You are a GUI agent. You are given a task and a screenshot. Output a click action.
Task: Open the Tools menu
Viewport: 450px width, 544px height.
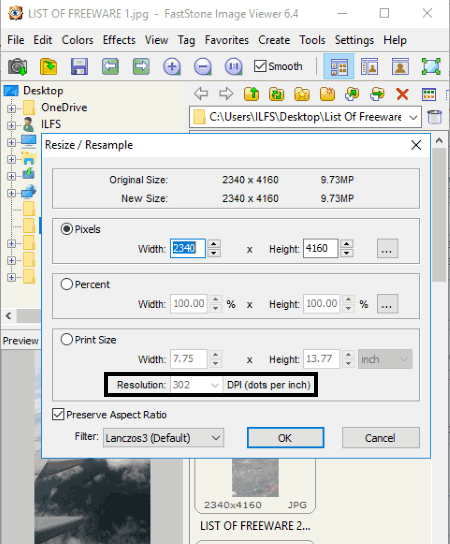click(x=312, y=40)
